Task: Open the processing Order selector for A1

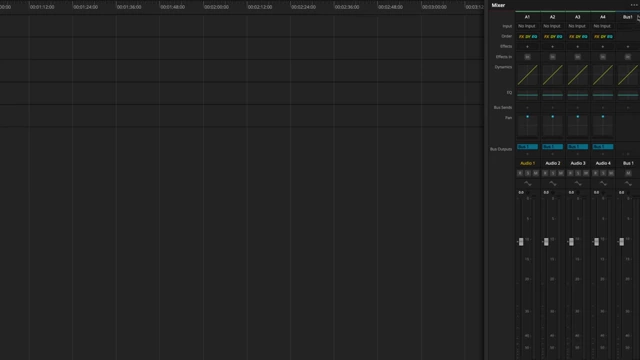Action: pos(527,37)
